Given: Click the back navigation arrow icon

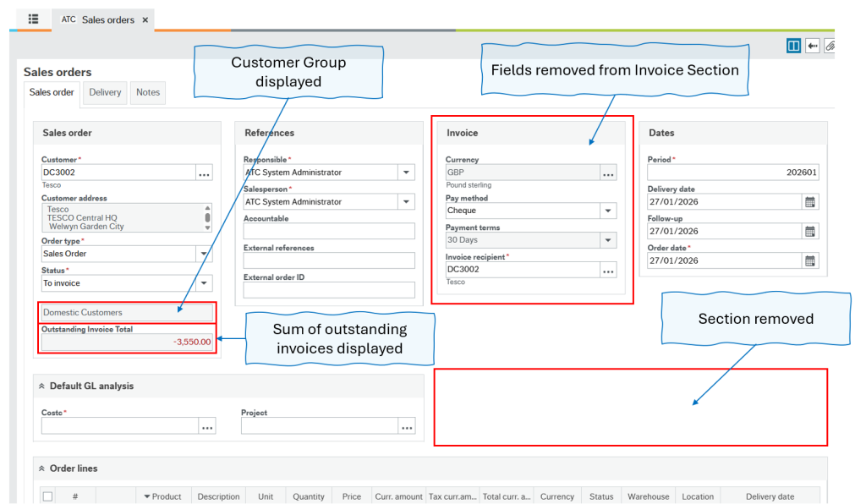Looking at the screenshot, I should pos(813,46).
